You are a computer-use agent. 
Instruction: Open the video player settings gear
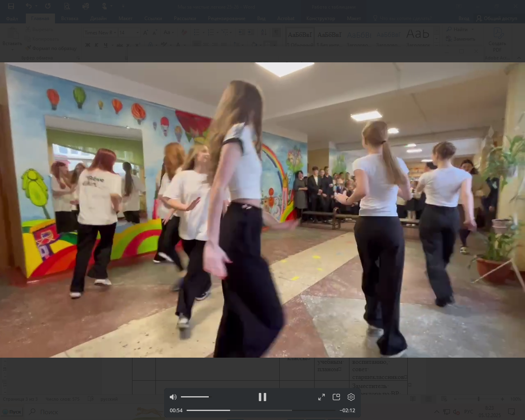tap(351, 397)
